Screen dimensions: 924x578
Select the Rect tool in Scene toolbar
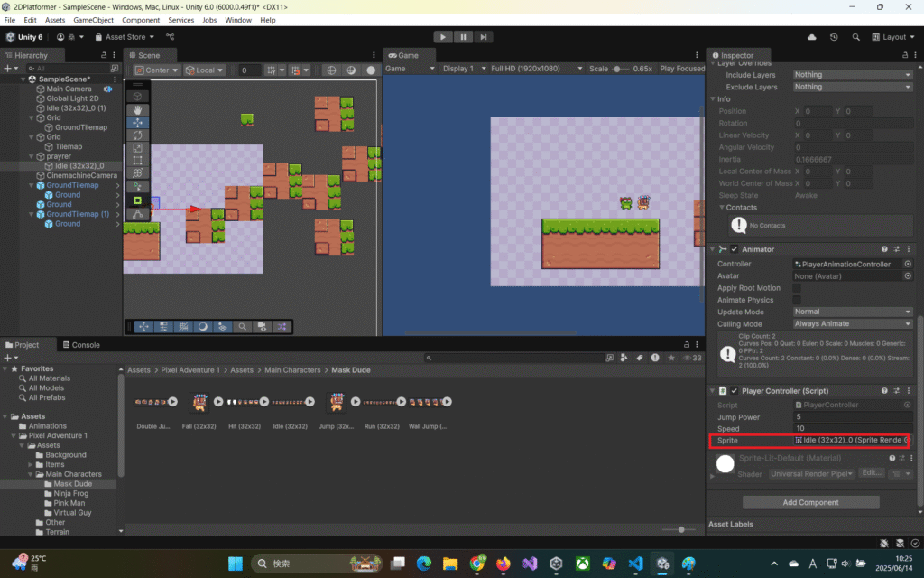137,160
